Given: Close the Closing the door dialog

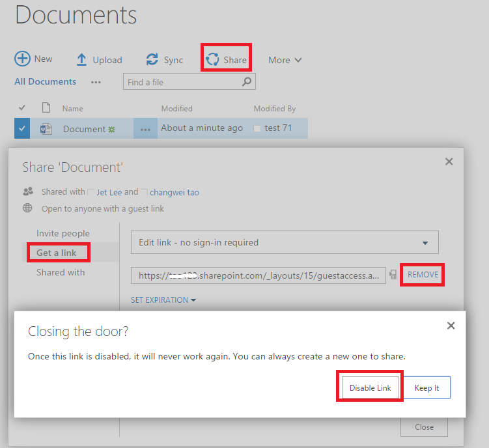Looking at the screenshot, I should tap(451, 326).
